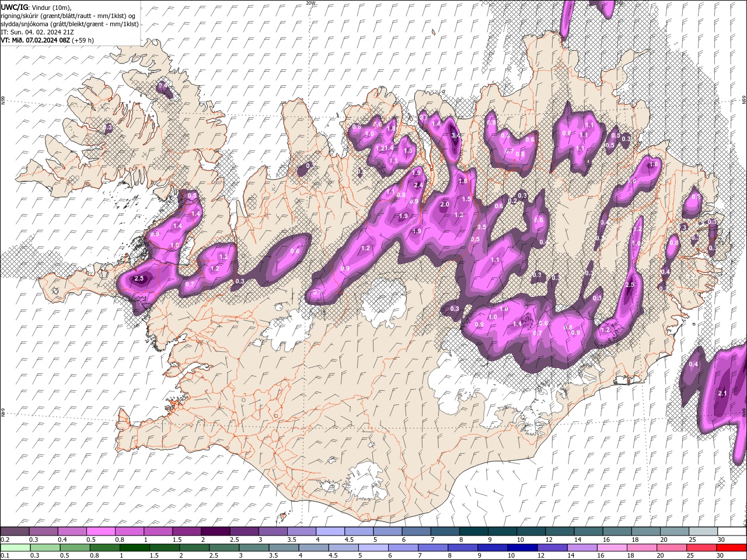
Task: Select royal blue 9 swatch in lower legend
Action: click(492, 548)
